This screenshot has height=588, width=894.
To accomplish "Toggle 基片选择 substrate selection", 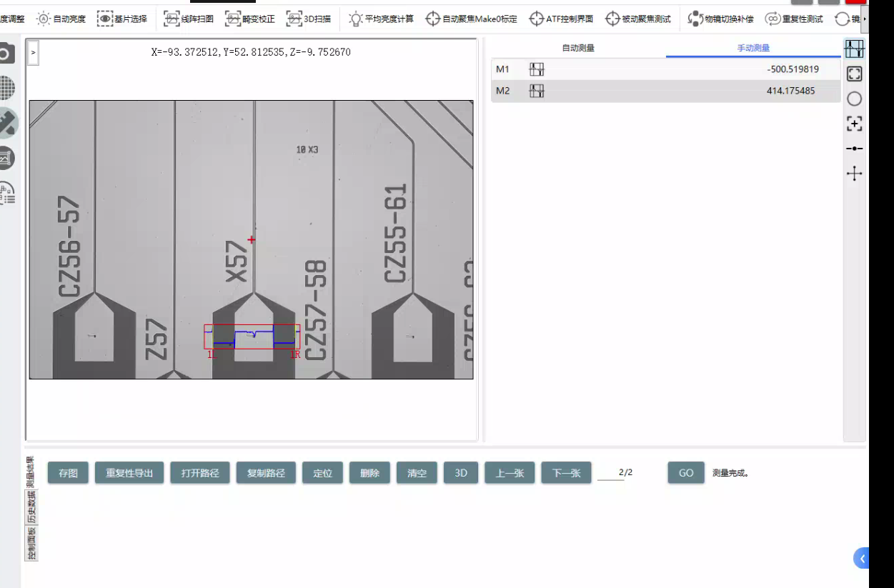I will (x=123, y=19).
